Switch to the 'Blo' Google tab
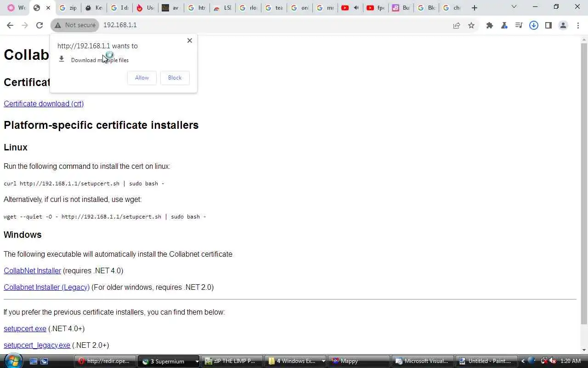The height and width of the screenshot is (368, 588). [x=427, y=8]
